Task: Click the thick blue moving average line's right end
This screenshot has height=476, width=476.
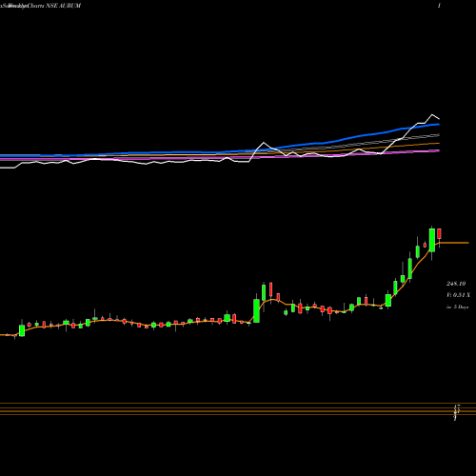Action: (438, 125)
